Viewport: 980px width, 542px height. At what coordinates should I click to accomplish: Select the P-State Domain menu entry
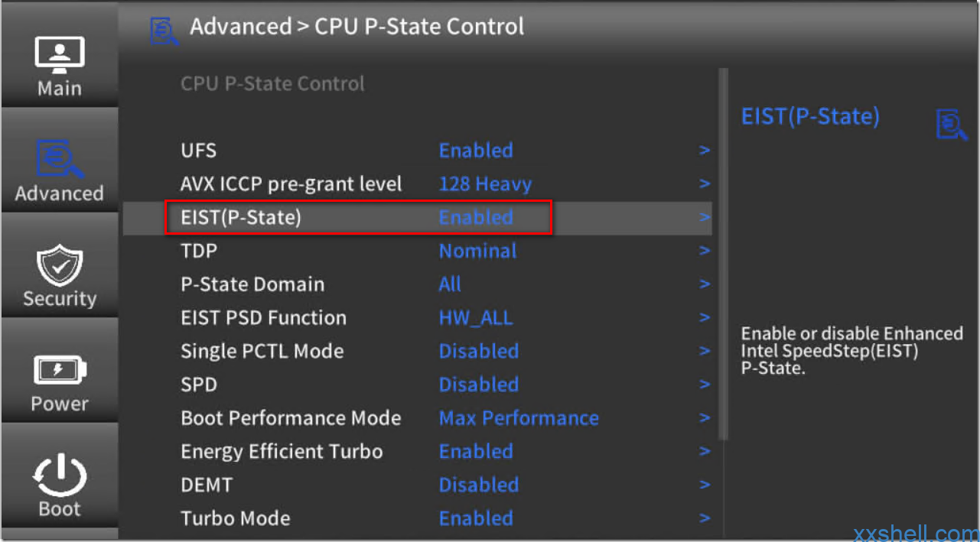click(x=252, y=284)
